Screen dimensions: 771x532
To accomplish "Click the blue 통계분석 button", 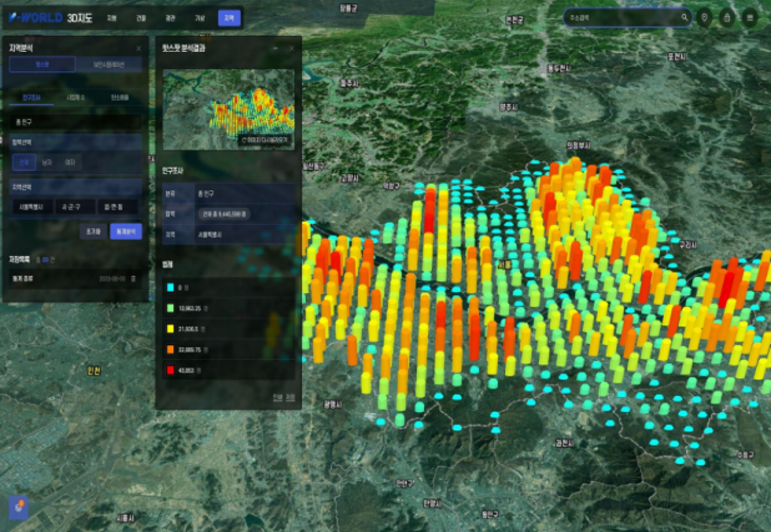I will [x=125, y=231].
